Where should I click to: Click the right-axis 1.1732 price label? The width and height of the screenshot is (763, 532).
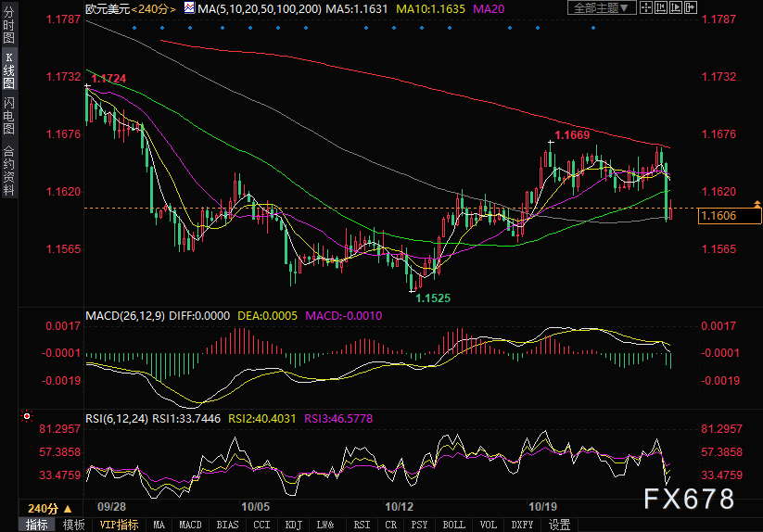(x=718, y=76)
